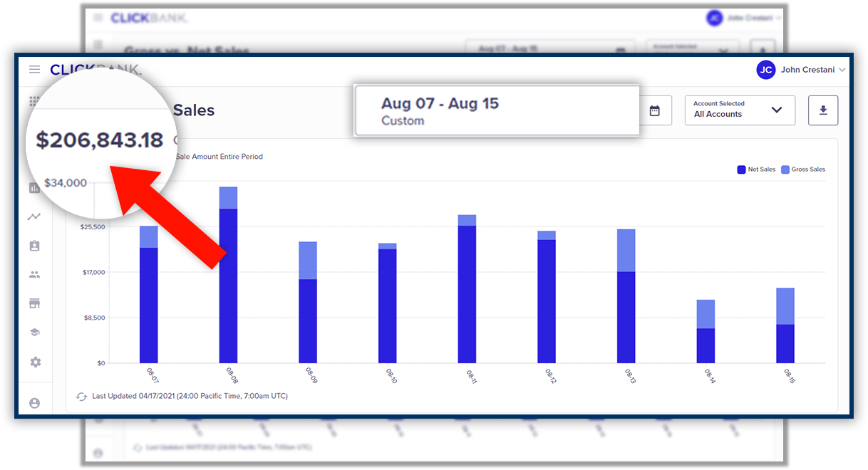The width and height of the screenshot is (868, 470).
Task: Open the storefront marketplace sidebar icon
Action: point(34,303)
